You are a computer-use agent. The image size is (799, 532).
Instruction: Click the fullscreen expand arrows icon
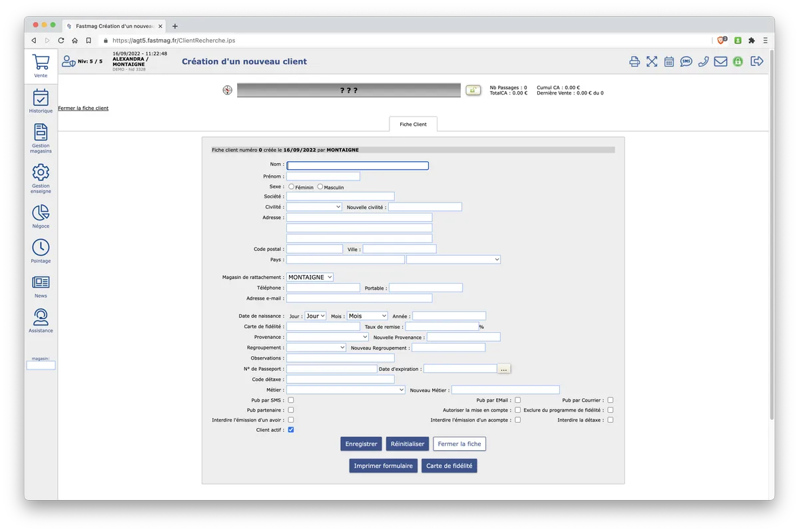point(652,62)
